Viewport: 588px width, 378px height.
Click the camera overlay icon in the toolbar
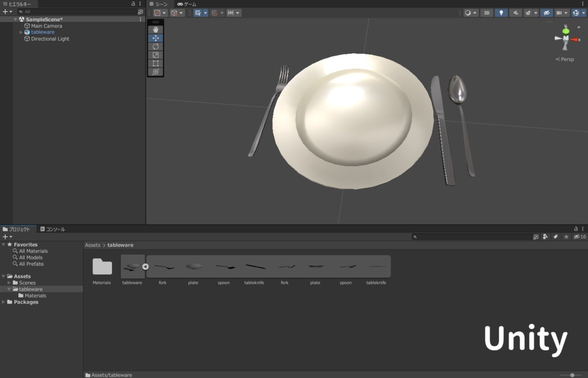click(560, 13)
